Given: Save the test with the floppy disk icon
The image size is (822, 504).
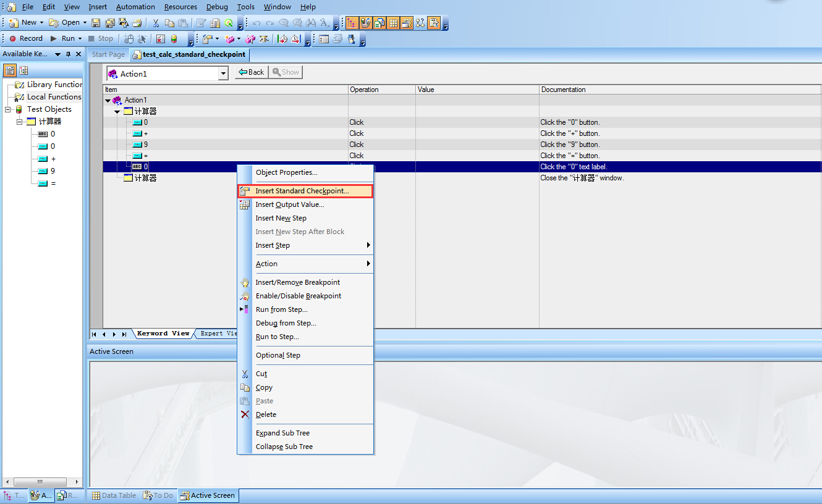Looking at the screenshot, I should click(x=96, y=22).
